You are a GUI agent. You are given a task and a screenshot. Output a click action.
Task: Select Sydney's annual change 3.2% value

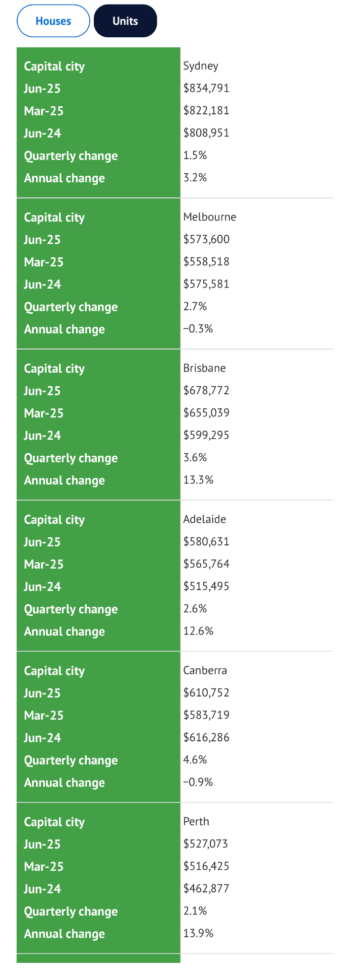pyautogui.click(x=195, y=178)
